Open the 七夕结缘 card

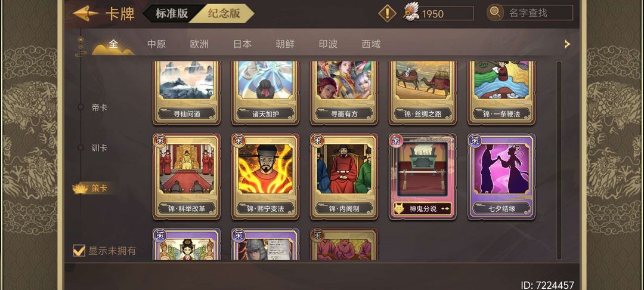tap(501, 177)
